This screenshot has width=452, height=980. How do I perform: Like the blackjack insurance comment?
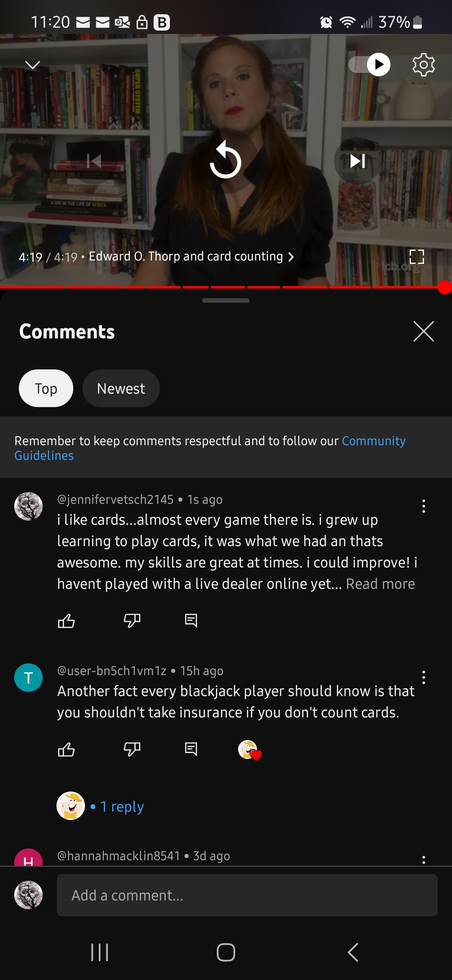click(x=66, y=749)
